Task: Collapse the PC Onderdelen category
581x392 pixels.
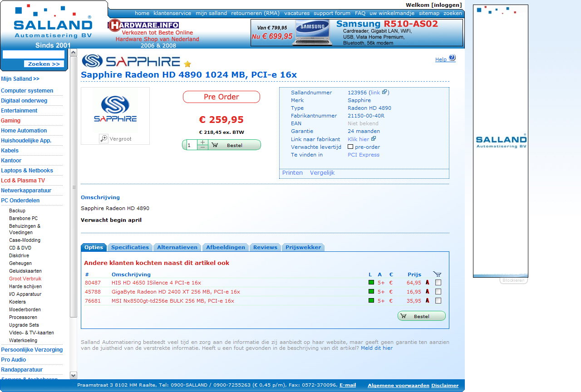Action: [x=20, y=201]
